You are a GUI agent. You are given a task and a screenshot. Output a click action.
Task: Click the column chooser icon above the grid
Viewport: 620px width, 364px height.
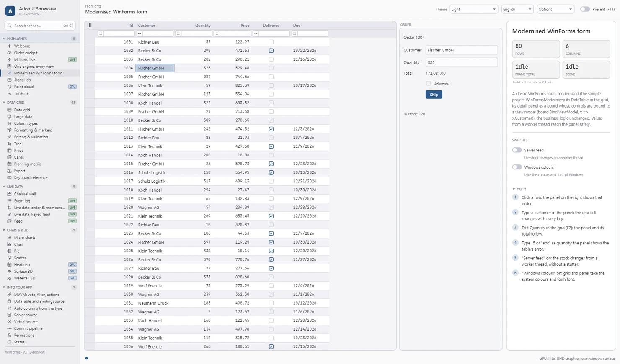pyautogui.click(x=89, y=25)
